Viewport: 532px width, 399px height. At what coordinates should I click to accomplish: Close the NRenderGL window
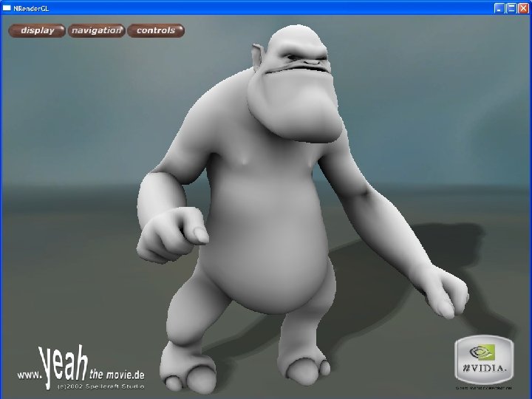coord(523,8)
